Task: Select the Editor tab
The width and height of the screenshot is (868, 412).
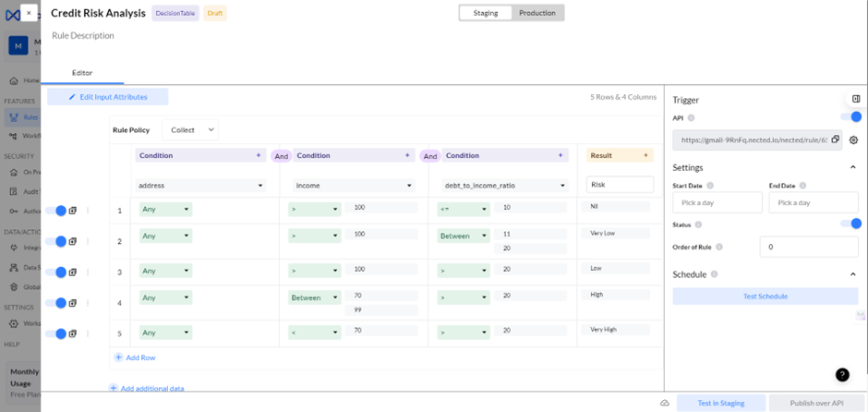Action: [82, 73]
